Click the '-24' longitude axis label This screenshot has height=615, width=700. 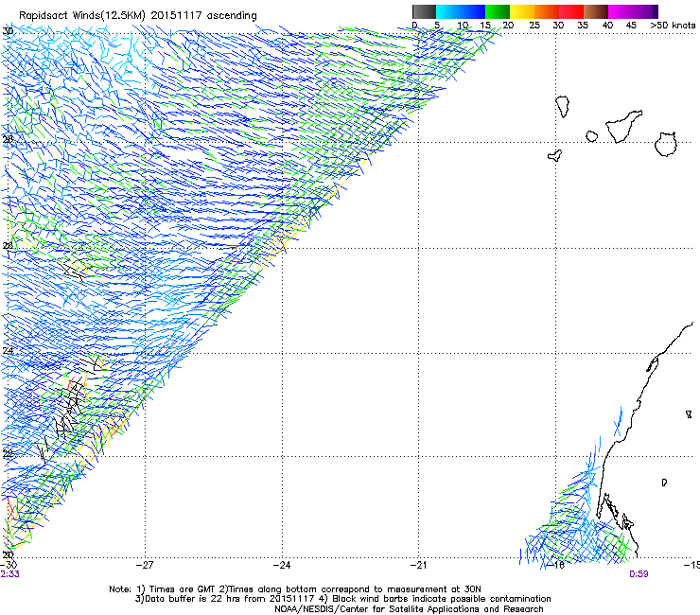[x=282, y=565]
